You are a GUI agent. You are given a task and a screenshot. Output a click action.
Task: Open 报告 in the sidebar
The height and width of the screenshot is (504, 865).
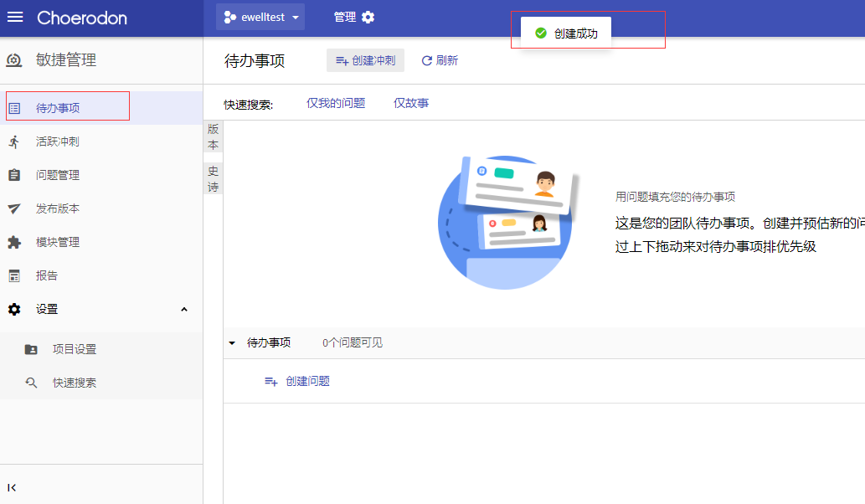[x=101, y=275]
